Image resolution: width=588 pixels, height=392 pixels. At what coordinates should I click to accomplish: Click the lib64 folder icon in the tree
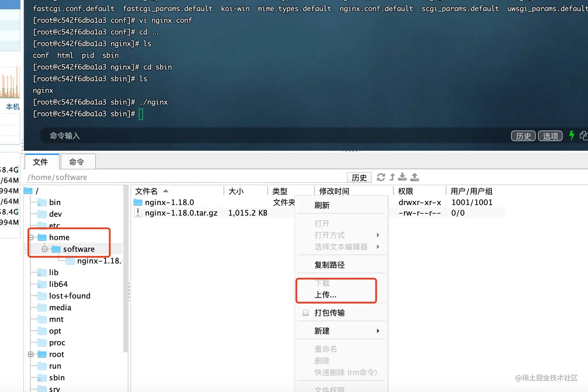coord(42,284)
